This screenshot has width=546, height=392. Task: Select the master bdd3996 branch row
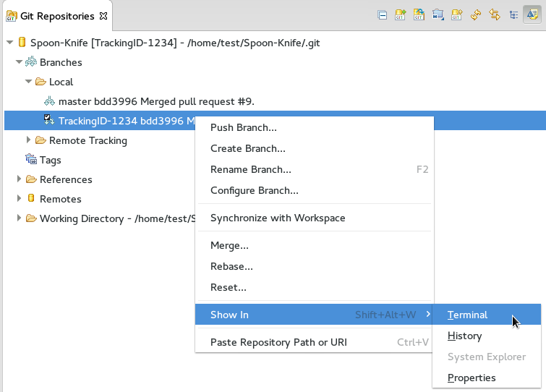point(156,101)
